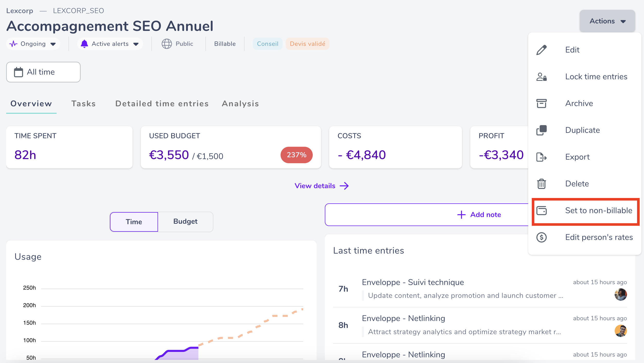644x363 pixels.
Task: Click the duplicate squares icon in the Actions menu
Action: 542,130
